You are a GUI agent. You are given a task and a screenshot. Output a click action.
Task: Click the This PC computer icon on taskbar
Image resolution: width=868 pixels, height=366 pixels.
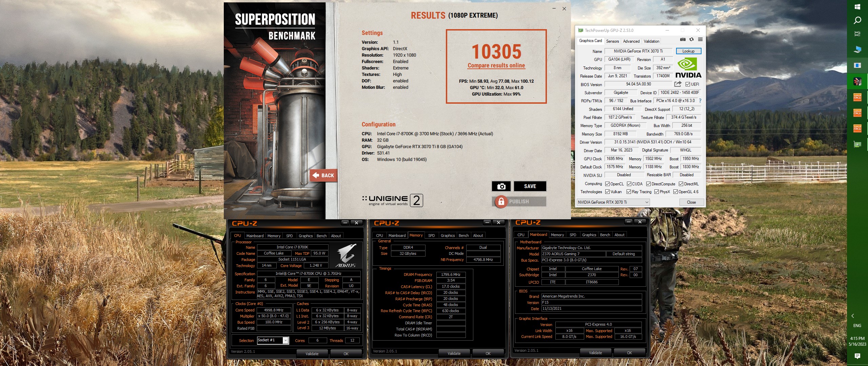[857, 49]
